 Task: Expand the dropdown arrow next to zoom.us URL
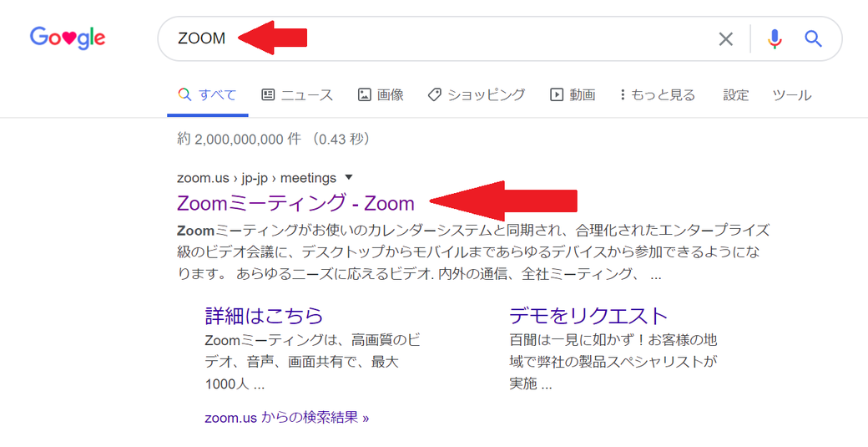click(349, 178)
